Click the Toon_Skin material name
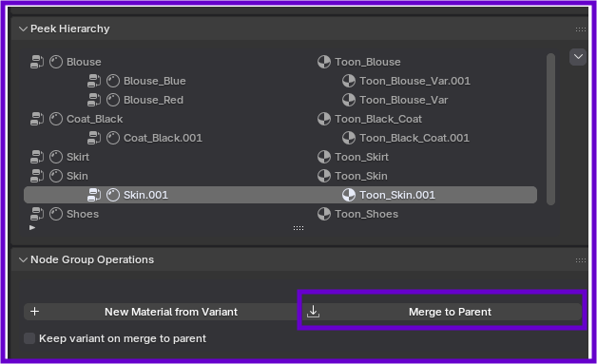The height and width of the screenshot is (364, 597). [x=361, y=176]
